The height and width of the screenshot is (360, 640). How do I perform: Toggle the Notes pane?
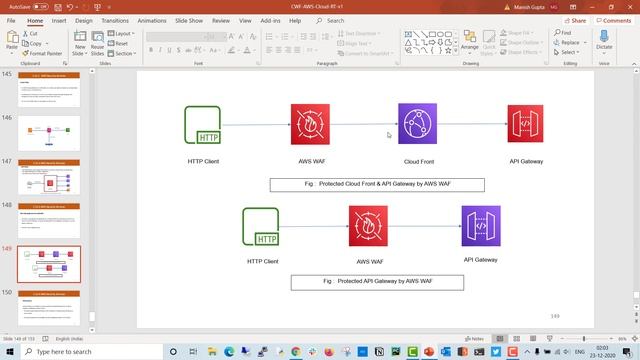[474, 339]
